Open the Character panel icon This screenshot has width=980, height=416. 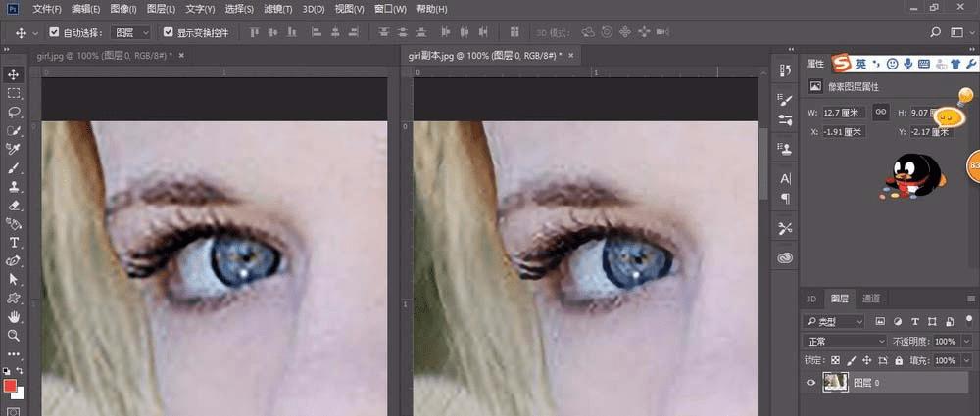click(786, 179)
